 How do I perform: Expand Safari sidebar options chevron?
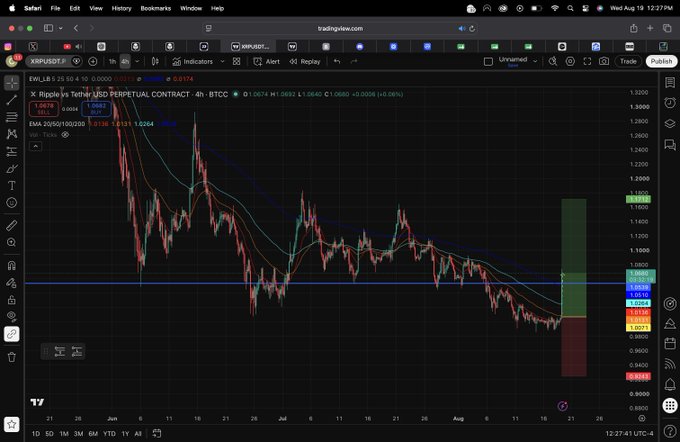coord(60,28)
